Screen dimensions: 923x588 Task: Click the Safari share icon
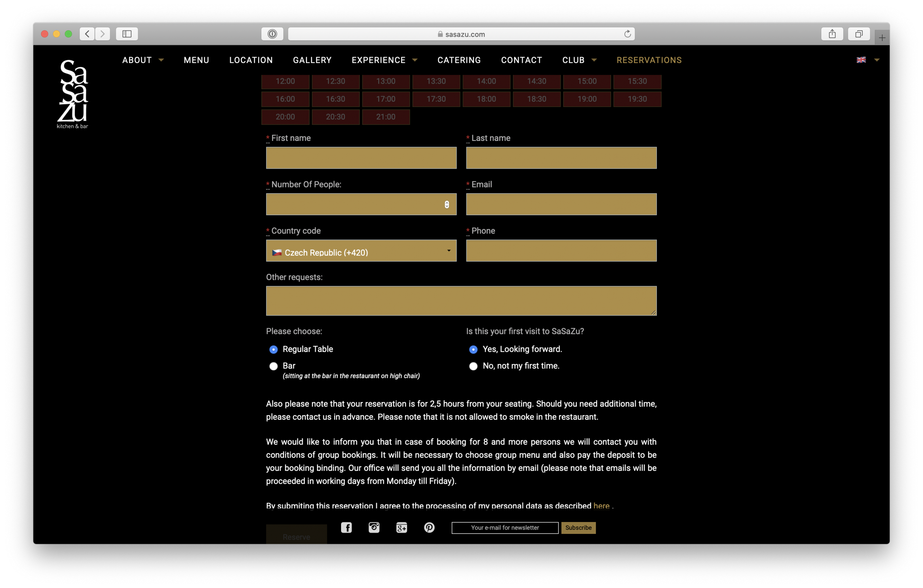click(832, 34)
